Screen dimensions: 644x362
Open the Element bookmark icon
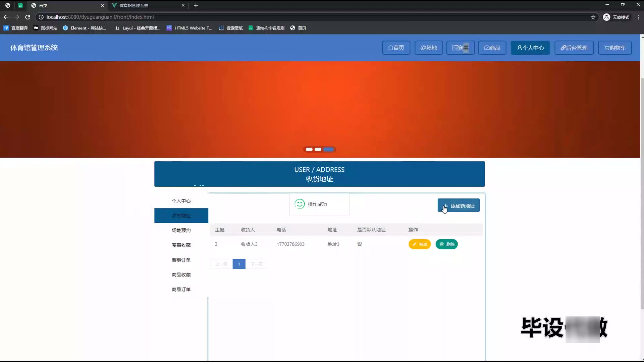65,28
